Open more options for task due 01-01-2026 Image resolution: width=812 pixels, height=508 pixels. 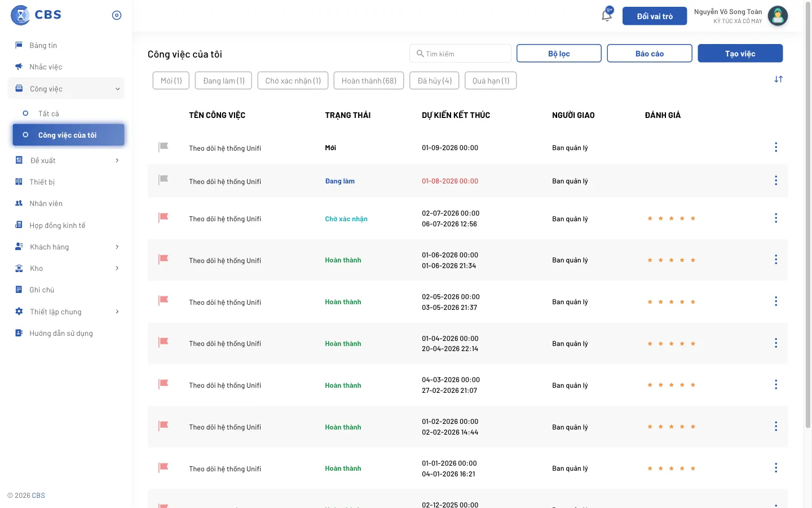point(776,468)
